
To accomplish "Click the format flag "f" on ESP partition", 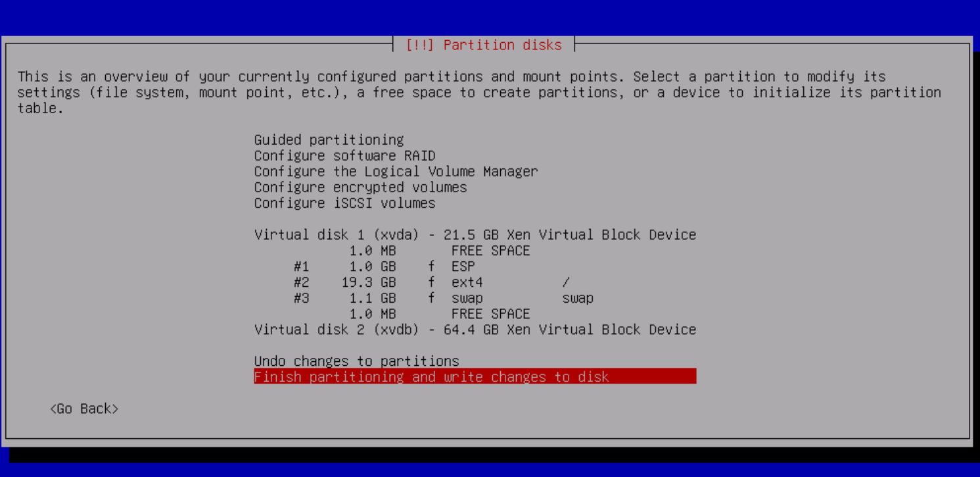I will click(431, 266).
